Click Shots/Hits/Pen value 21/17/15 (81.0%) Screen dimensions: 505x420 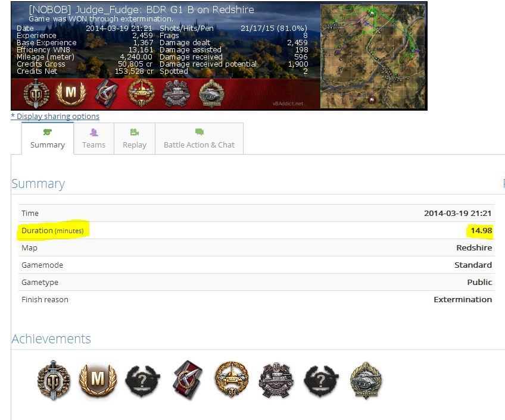274,28
